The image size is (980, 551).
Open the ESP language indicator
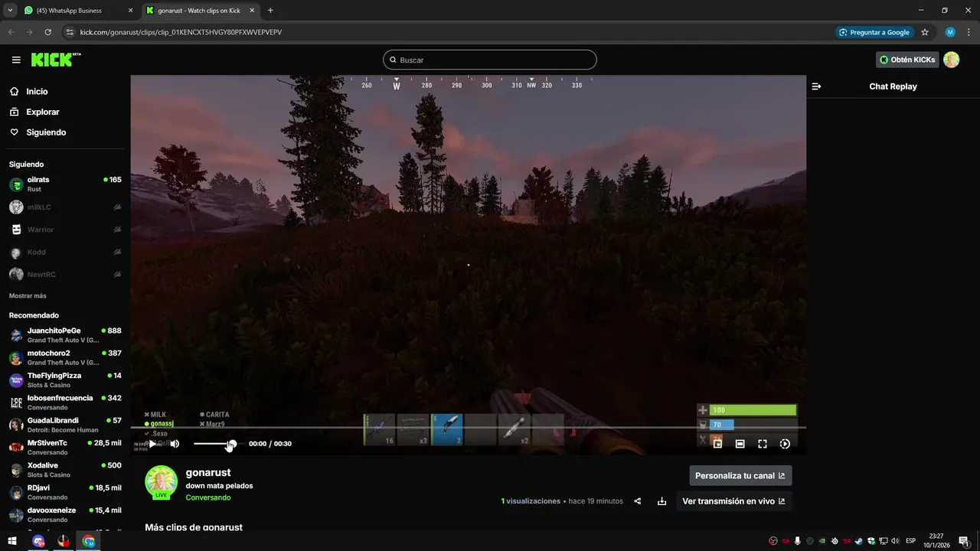911,541
